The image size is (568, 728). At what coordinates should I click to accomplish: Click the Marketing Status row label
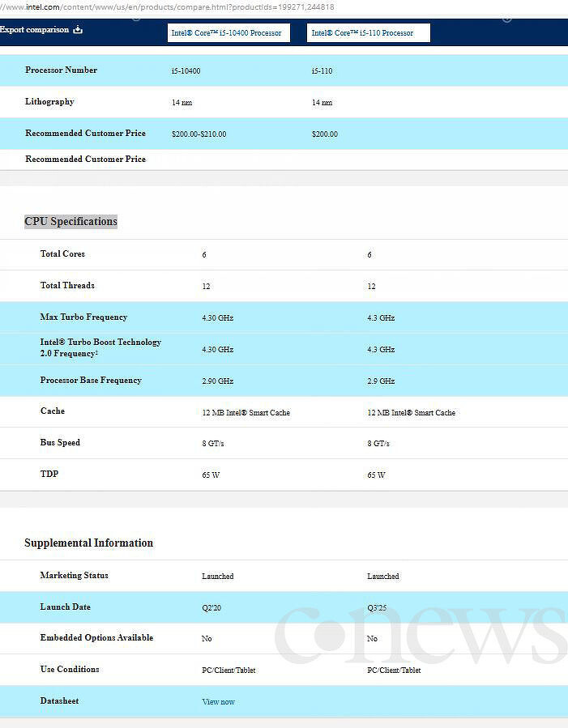tap(75, 575)
